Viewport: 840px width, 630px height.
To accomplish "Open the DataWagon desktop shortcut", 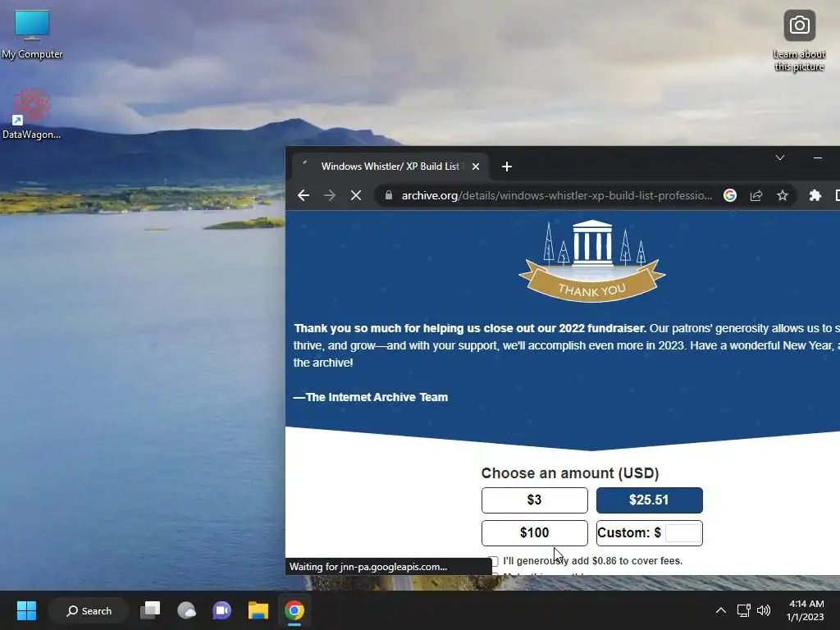I will point(32,115).
